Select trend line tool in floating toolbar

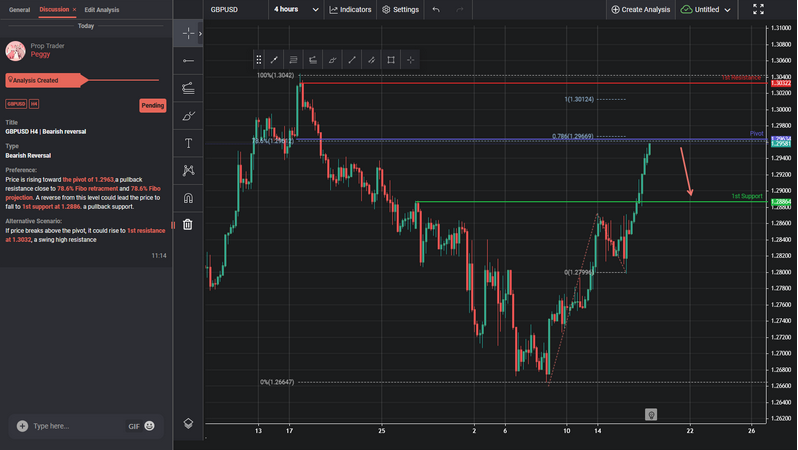(274, 60)
